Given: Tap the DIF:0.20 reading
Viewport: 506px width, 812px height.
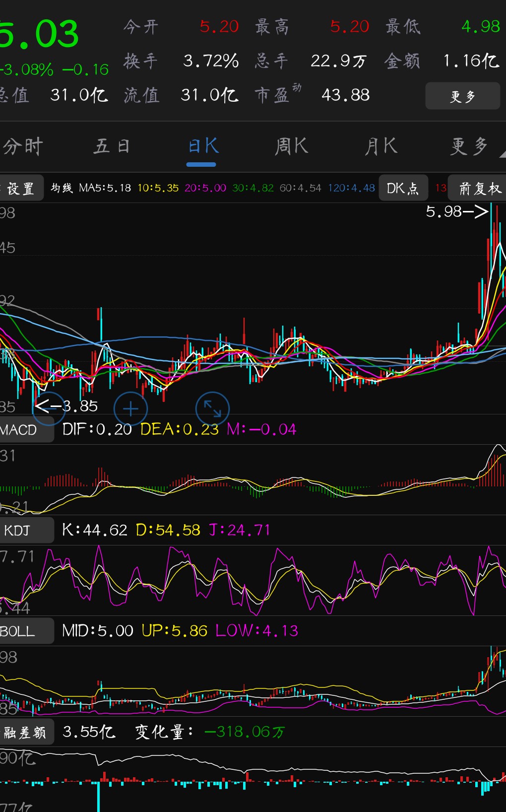Looking at the screenshot, I should [x=97, y=429].
